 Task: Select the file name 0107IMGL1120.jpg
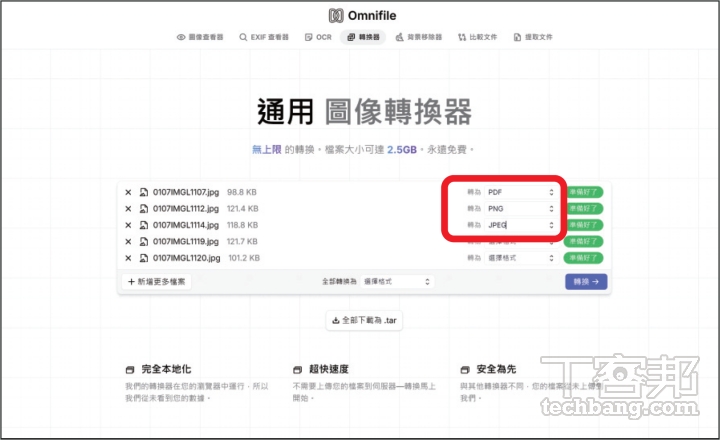[186, 258]
